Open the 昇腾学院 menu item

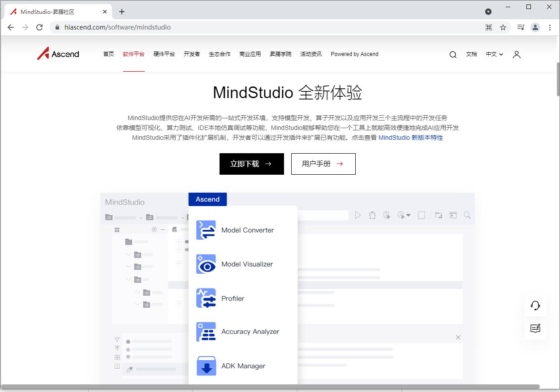[280, 54]
